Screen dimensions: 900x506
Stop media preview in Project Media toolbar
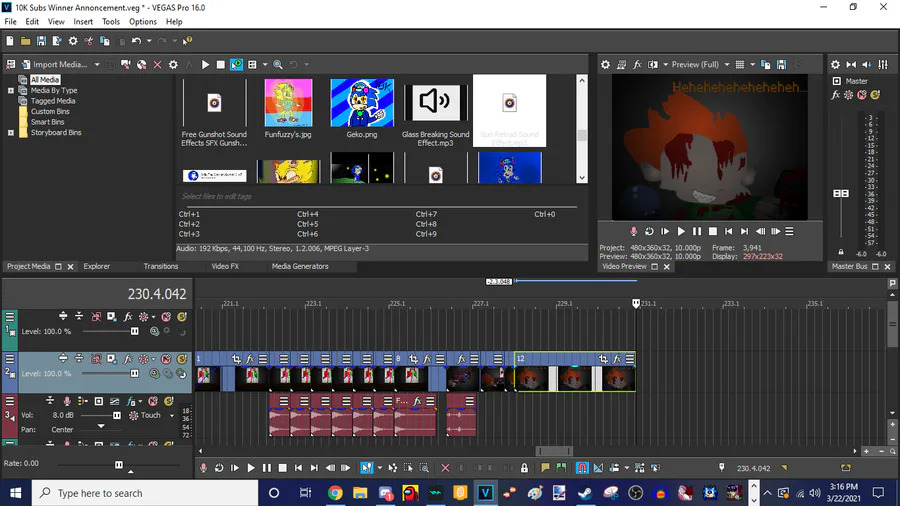pos(220,65)
